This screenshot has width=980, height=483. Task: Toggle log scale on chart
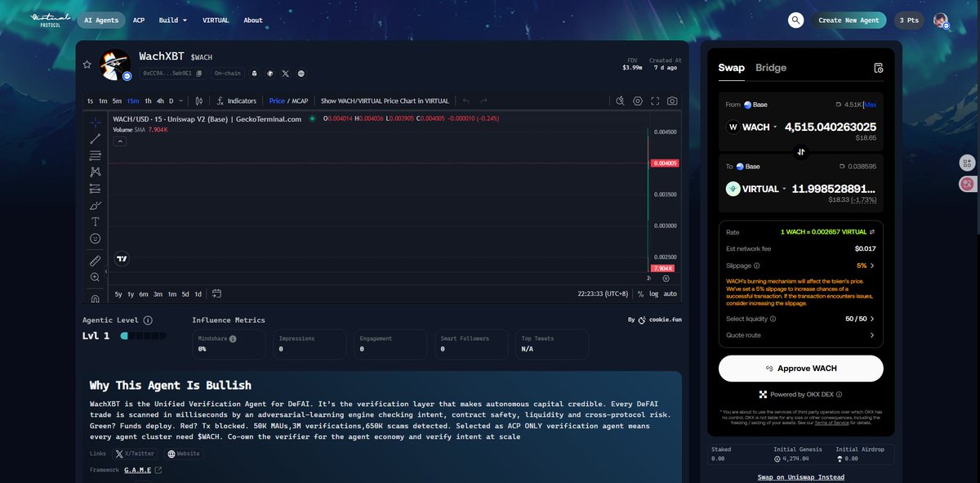coord(654,293)
